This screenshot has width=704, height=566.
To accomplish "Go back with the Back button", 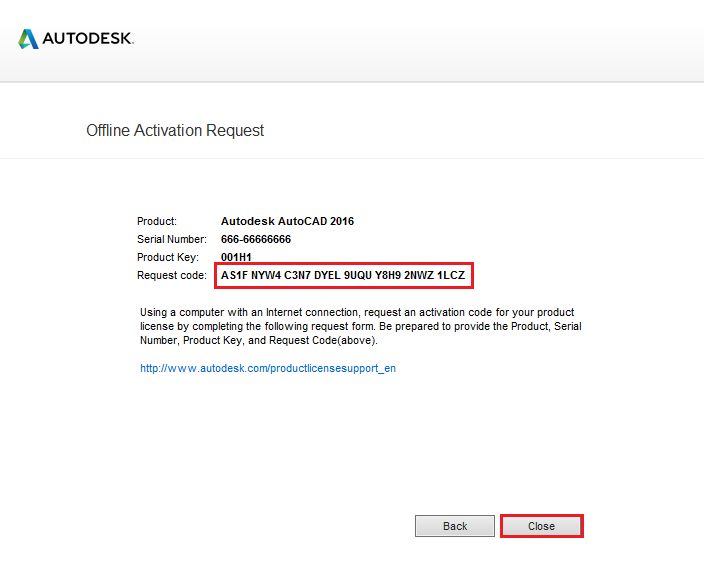I will point(455,526).
